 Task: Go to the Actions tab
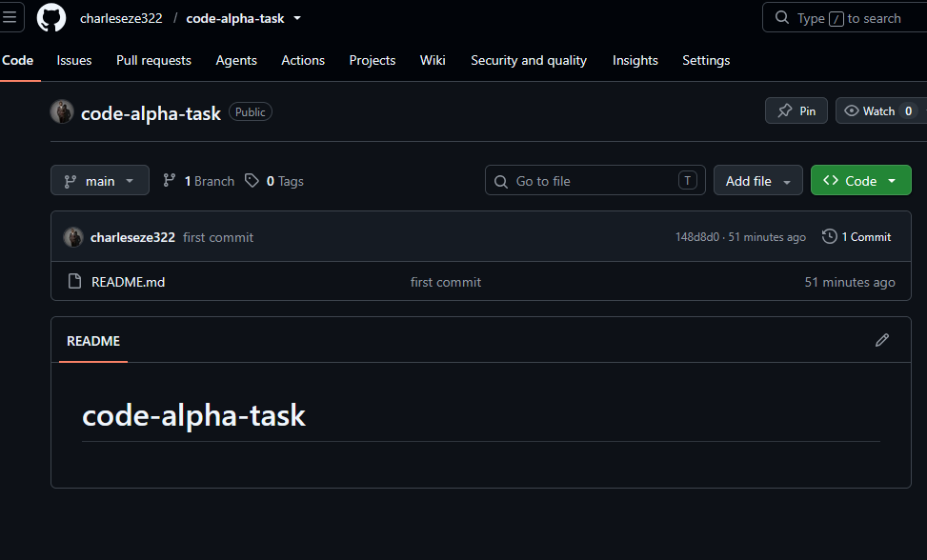(303, 60)
